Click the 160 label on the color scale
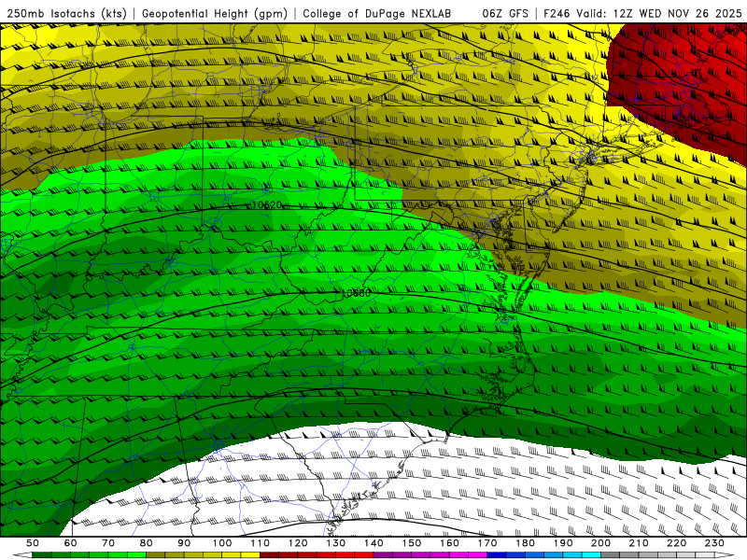Screen dimensions: 747x560 click(x=449, y=543)
